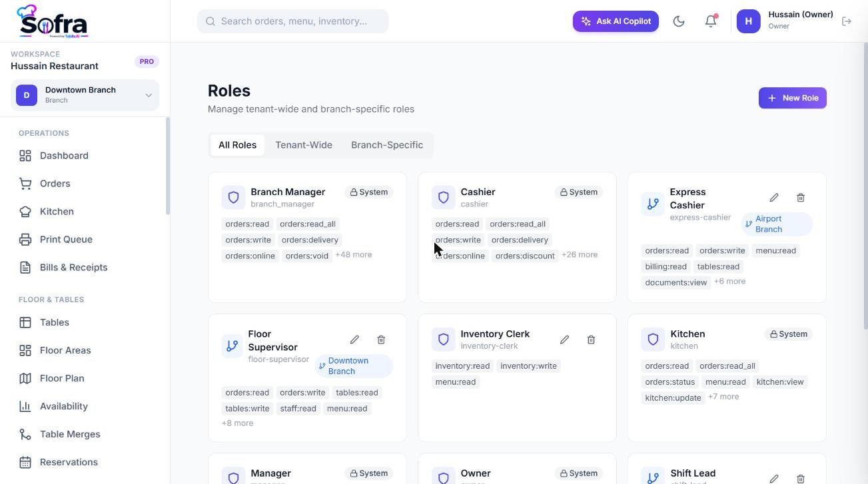Open Reservations in the sidebar
Screen dimensions: 868x484
[x=85, y=462]
